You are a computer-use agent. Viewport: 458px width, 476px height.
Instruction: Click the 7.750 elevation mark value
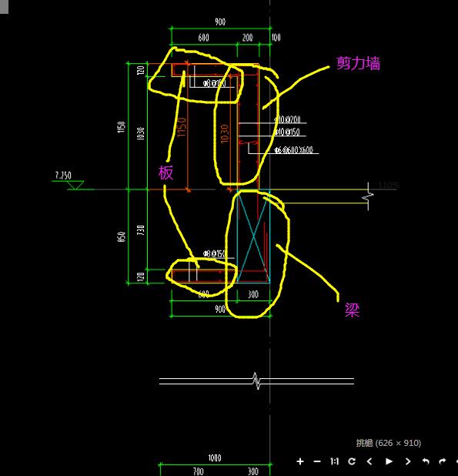point(63,175)
